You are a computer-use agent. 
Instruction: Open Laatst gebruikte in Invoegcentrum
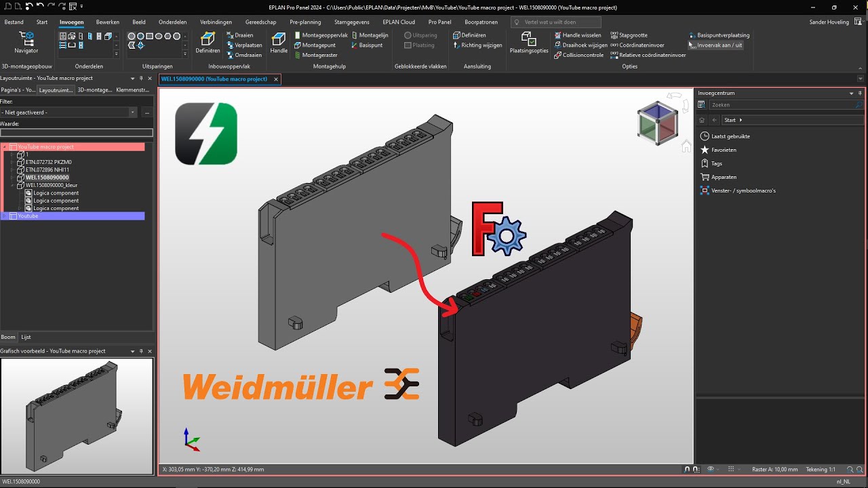point(725,136)
